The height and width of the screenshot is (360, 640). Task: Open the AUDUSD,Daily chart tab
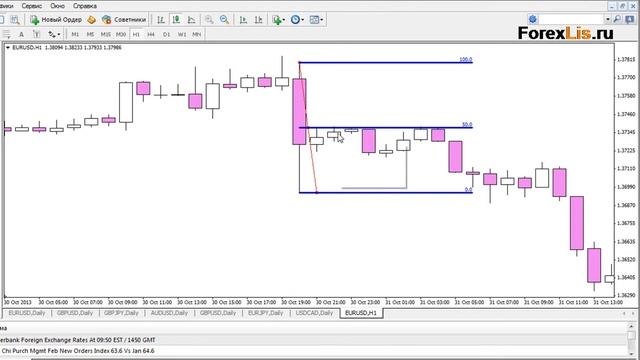[169, 313]
